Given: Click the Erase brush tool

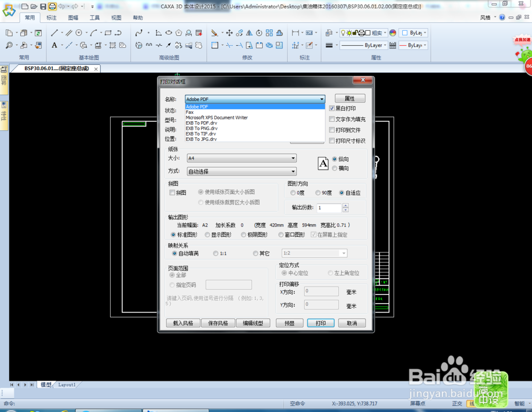Looking at the screenshot, I should click(x=214, y=33).
